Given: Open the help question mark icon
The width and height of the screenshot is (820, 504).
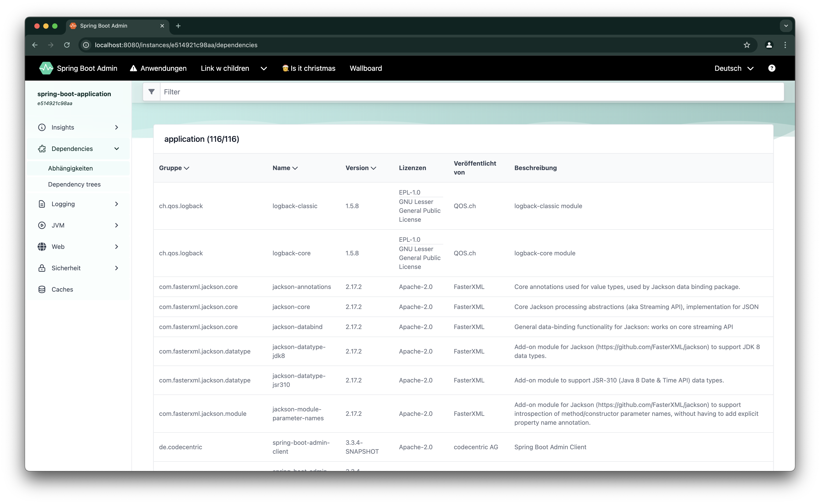Looking at the screenshot, I should tap(772, 68).
